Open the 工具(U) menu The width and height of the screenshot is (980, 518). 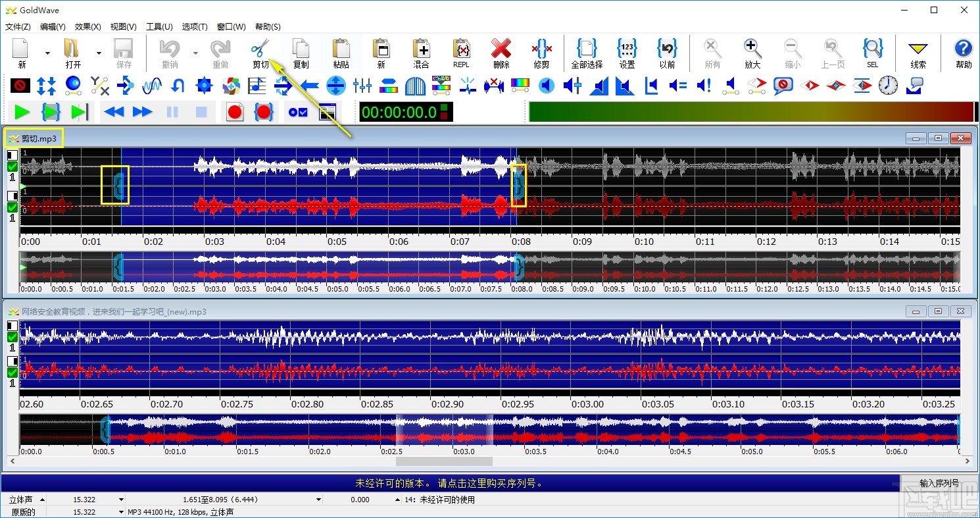pyautogui.click(x=159, y=27)
